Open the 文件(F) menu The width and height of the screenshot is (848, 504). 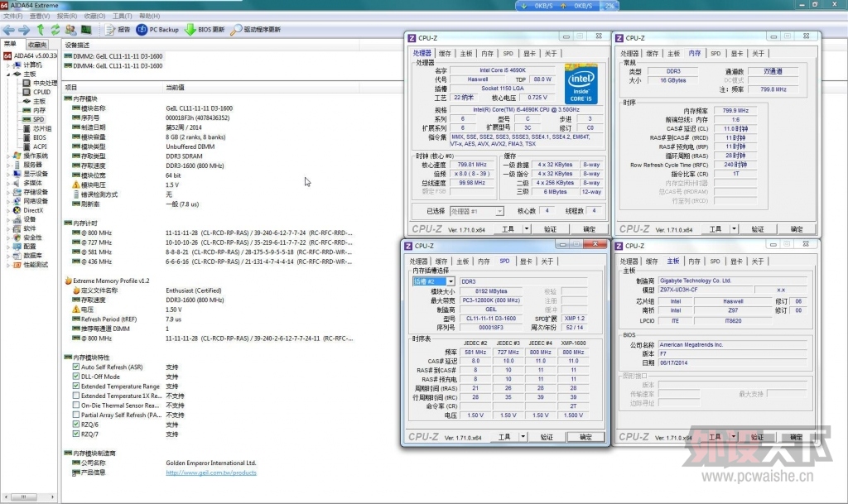pyautogui.click(x=13, y=17)
